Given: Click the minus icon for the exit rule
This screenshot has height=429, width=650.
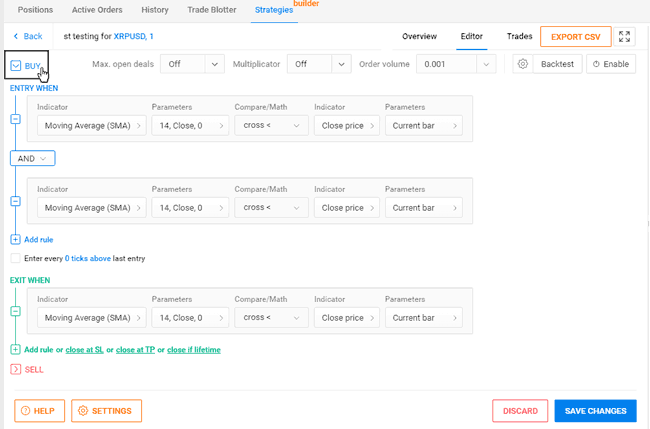Looking at the screenshot, I should 15,311.
